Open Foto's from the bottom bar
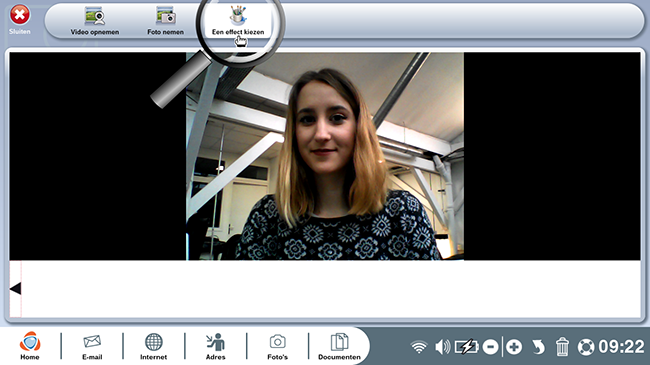 tap(277, 346)
